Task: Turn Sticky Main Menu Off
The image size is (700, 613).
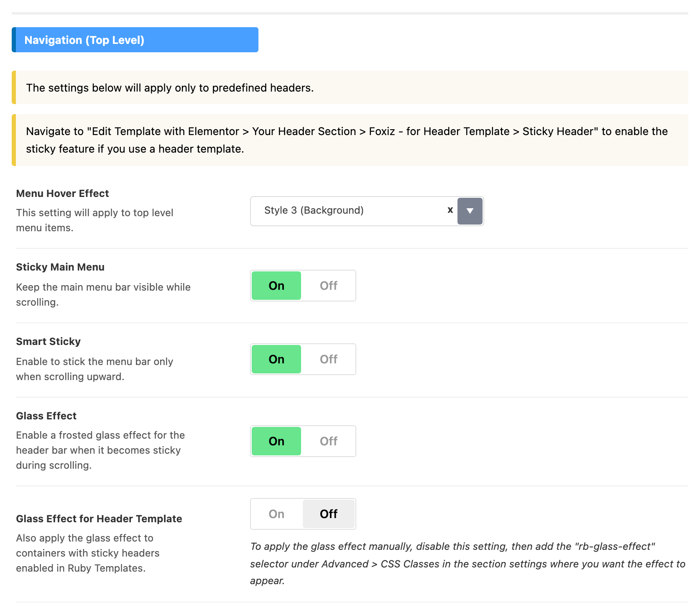Action: coord(329,286)
